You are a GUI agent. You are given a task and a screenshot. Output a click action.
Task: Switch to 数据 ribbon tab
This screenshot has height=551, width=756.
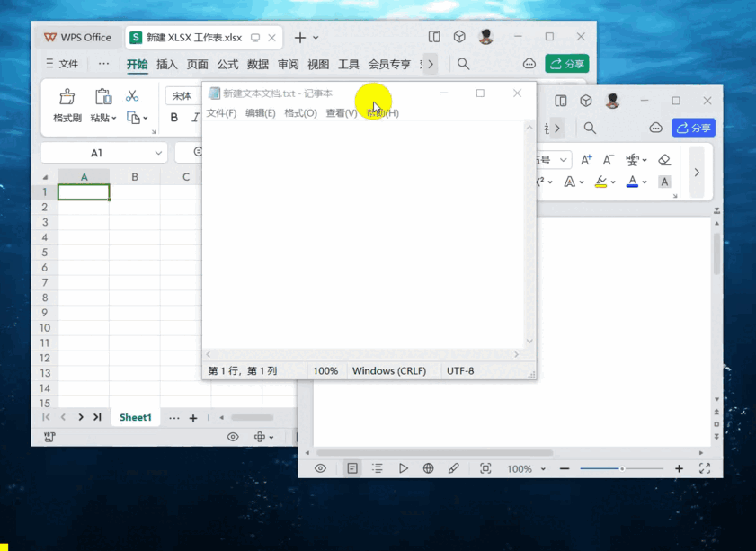click(258, 64)
